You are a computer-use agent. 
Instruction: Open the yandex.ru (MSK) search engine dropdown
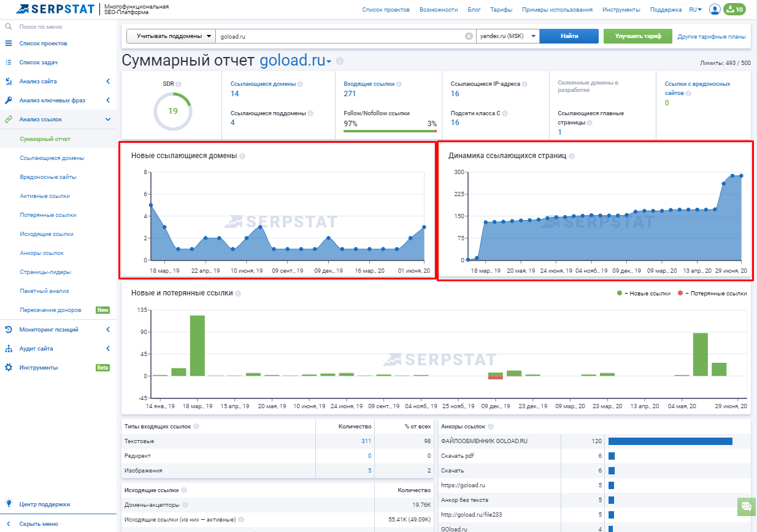click(x=508, y=36)
